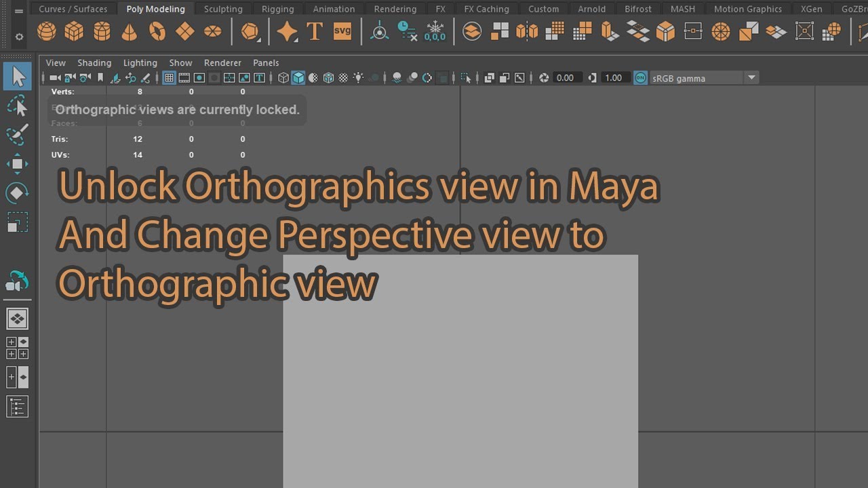This screenshot has height=488, width=868.
Task: Click the freeze transformations snowflake icon
Action: [x=435, y=31]
